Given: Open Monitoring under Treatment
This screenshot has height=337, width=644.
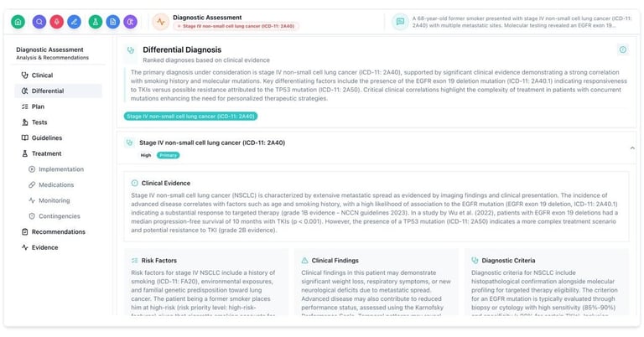Looking at the screenshot, I should (x=54, y=200).
